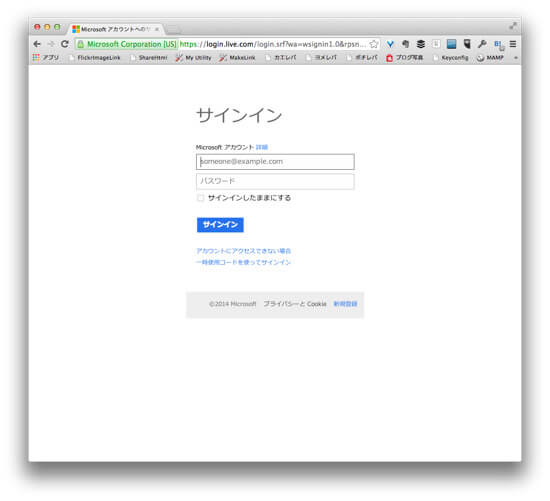Open a new tab beside current tab

point(173,29)
